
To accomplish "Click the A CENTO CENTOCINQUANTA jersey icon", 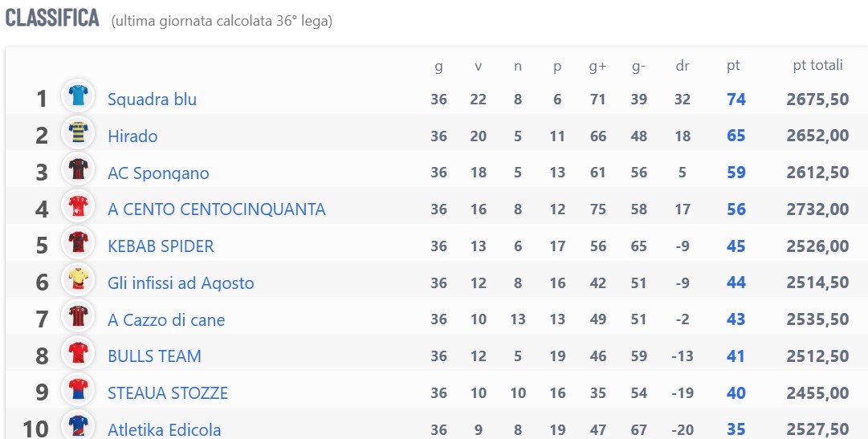I will coord(78,205).
